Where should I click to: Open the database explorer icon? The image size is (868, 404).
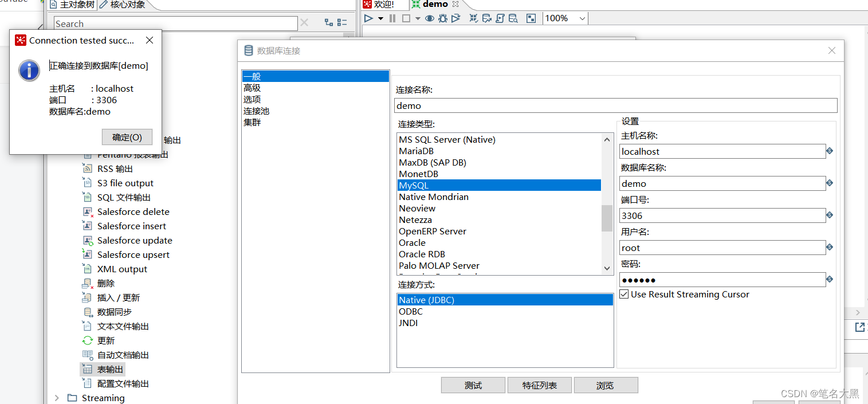[513, 18]
